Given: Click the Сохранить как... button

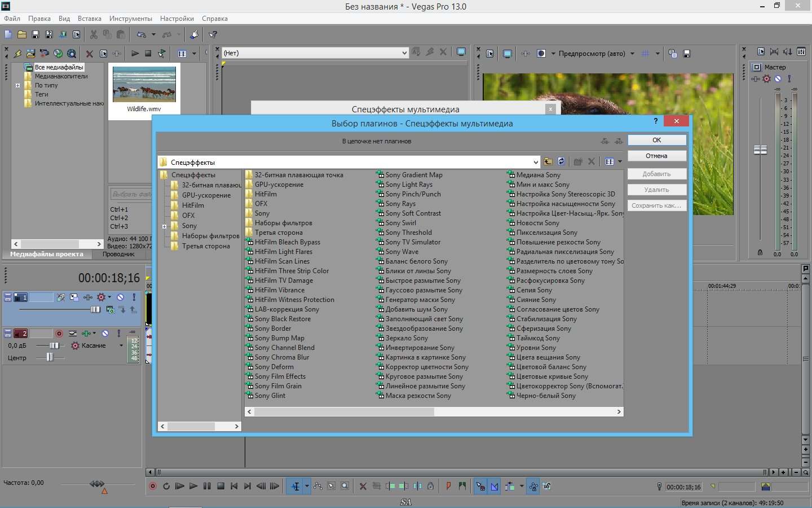Looking at the screenshot, I should click(x=657, y=205).
